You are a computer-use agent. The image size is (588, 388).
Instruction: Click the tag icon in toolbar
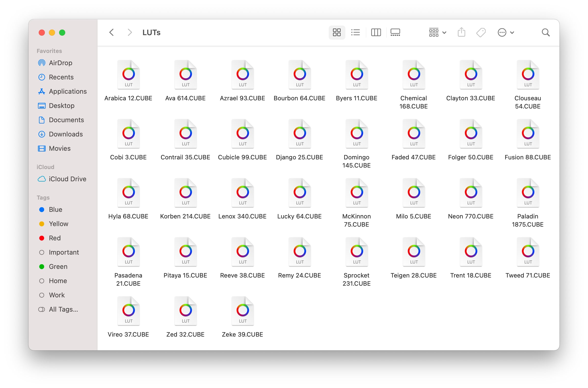(x=481, y=32)
